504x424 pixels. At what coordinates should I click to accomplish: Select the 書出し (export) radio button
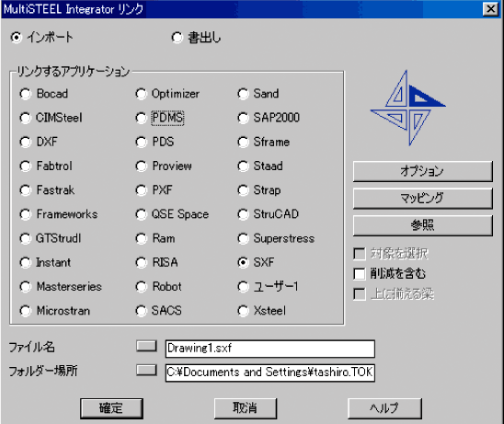point(177,38)
